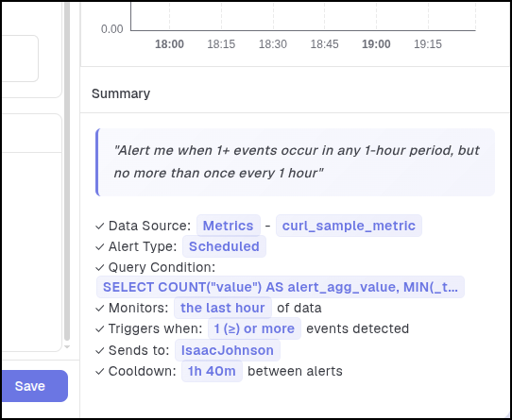Screen dimensions: 512x420
Task: Click the Scheduled alert type chip
Action: coord(224,246)
